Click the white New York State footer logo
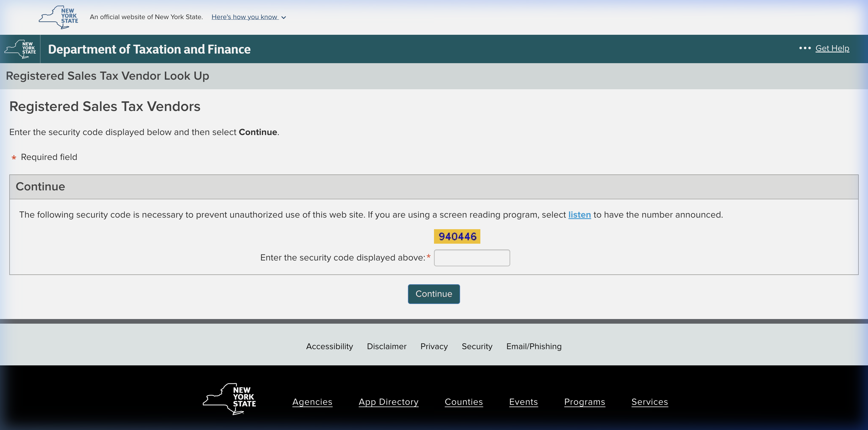868x430 pixels. [229, 399]
